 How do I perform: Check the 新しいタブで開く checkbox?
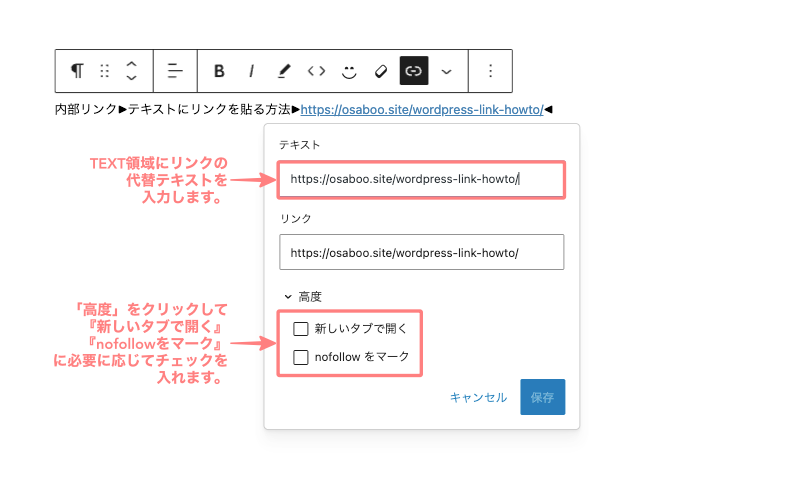[x=301, y=329]
